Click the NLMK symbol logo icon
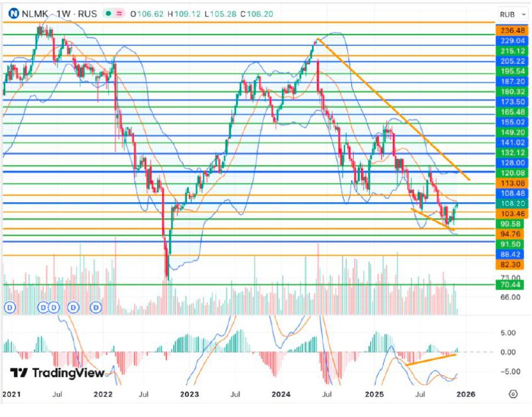This screenshot has height=417, width=532. tap(11, 13)
